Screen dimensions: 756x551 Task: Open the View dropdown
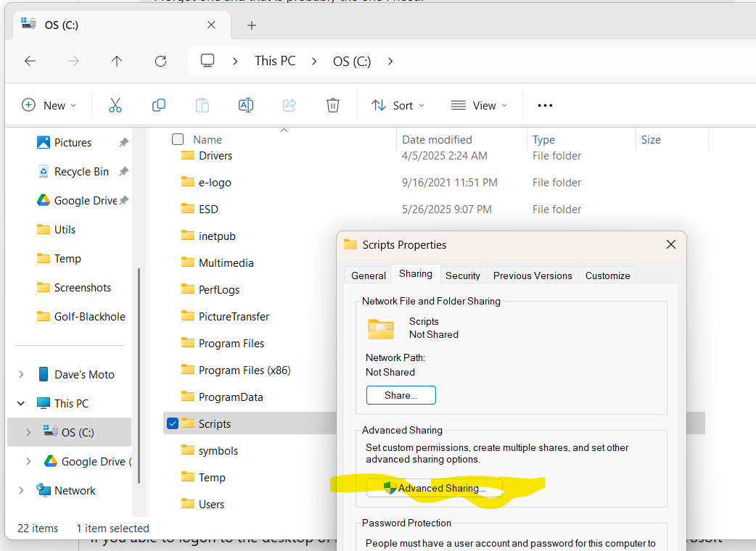479,105
